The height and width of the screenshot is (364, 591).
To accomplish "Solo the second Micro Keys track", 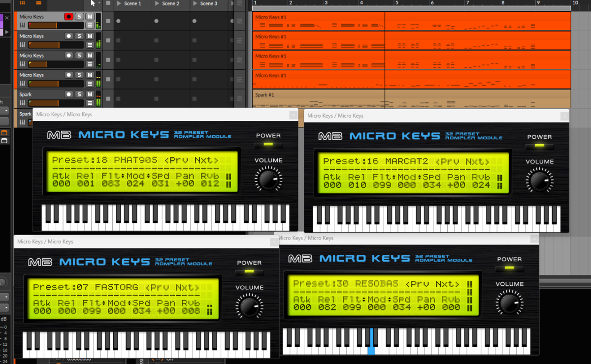I will (79, 36).
